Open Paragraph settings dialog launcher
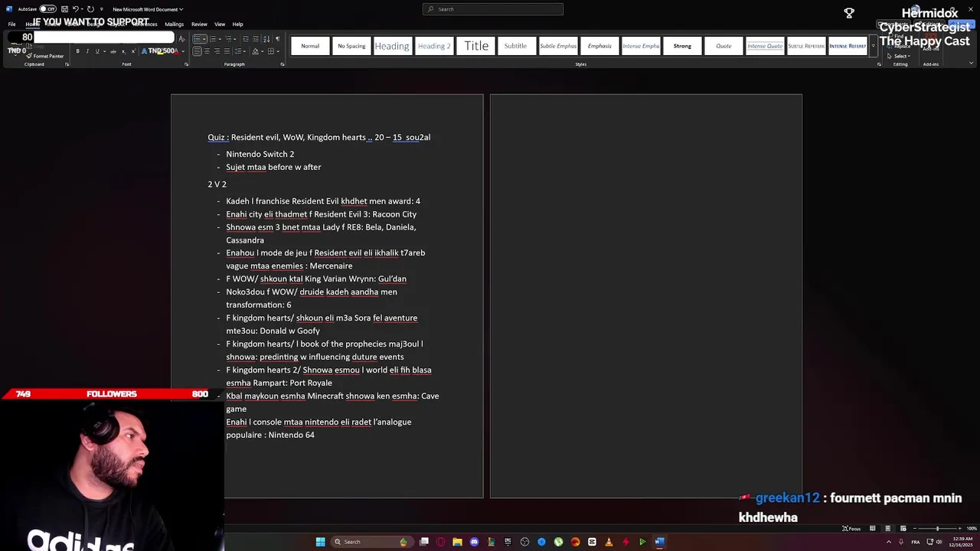The height and width of the screenshot is (551, 980). tap(283, 64)
